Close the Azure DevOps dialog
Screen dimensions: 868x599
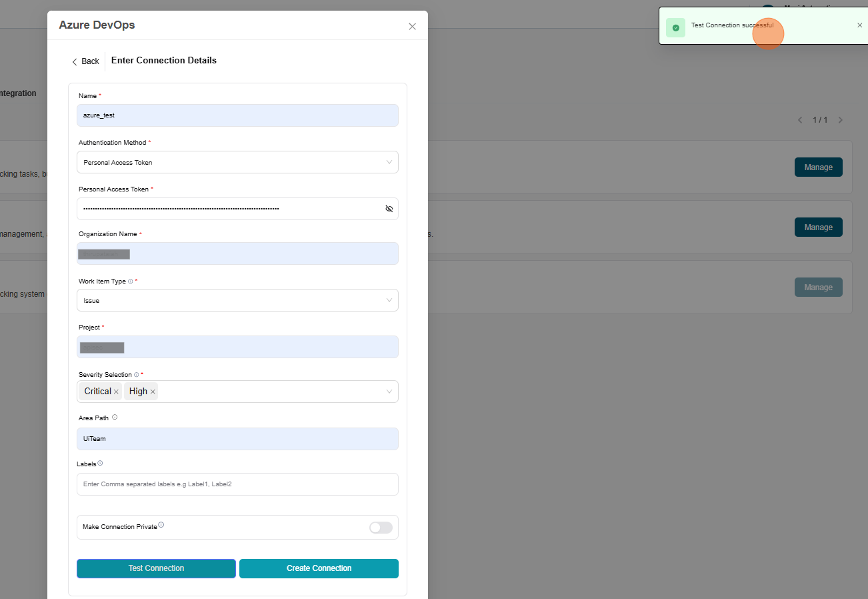pyautogui.click(x=412, y=27)
